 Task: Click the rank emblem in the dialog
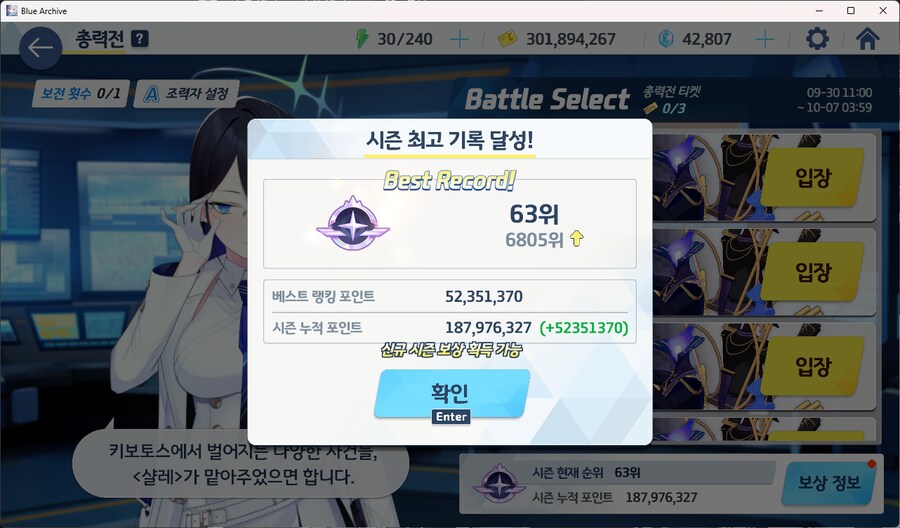tap(352, 224)
